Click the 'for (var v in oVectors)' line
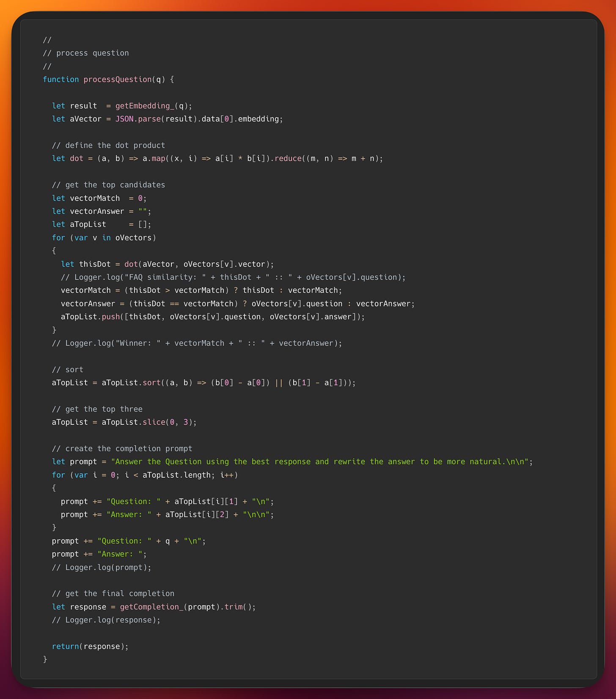This screenshot has width=616, height=699. click(x=104, y=237)
